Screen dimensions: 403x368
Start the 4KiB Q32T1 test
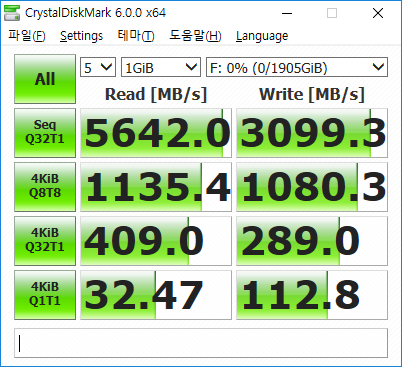pyautogui.click(x=45, y=241)
